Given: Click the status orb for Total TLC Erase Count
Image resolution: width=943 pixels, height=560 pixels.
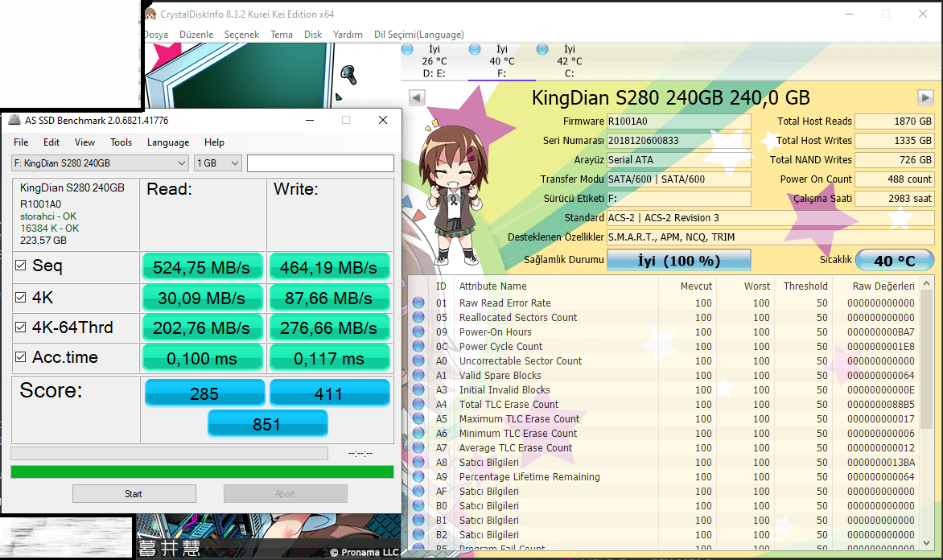Looking at the screenshot, I should 418,404.
